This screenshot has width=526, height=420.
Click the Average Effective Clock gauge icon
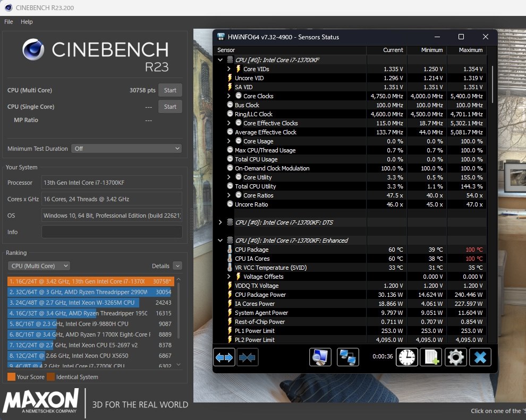pyautogui.click(x=230, y=132)
